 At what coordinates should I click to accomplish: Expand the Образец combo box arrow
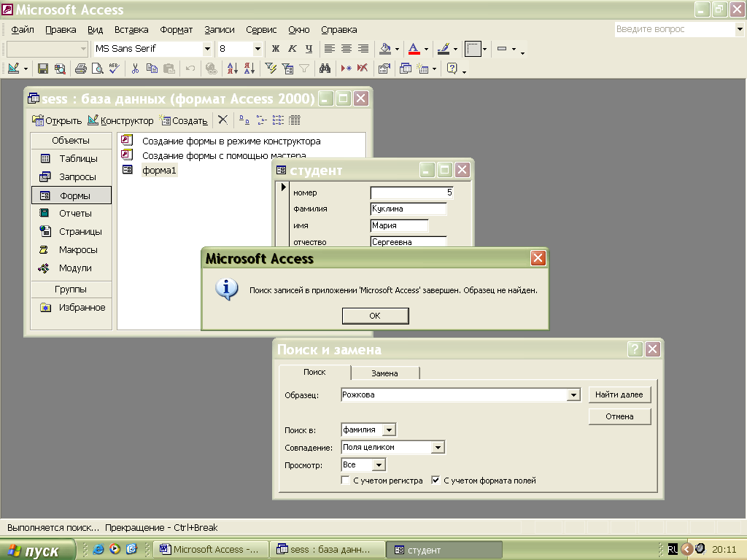click(573, 394)
